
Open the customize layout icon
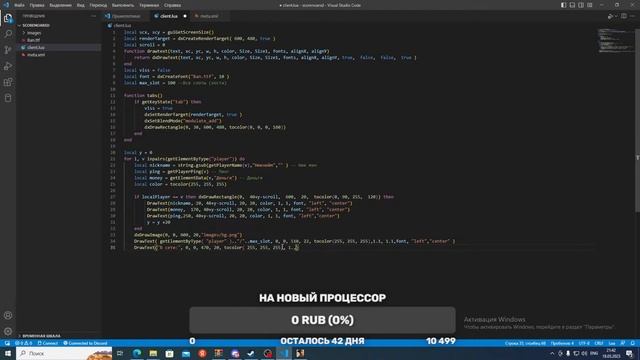[x=590, y=5]
